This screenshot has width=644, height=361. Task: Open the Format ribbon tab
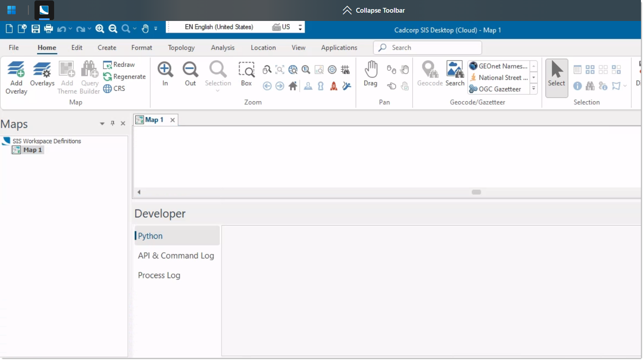point(142,48)
